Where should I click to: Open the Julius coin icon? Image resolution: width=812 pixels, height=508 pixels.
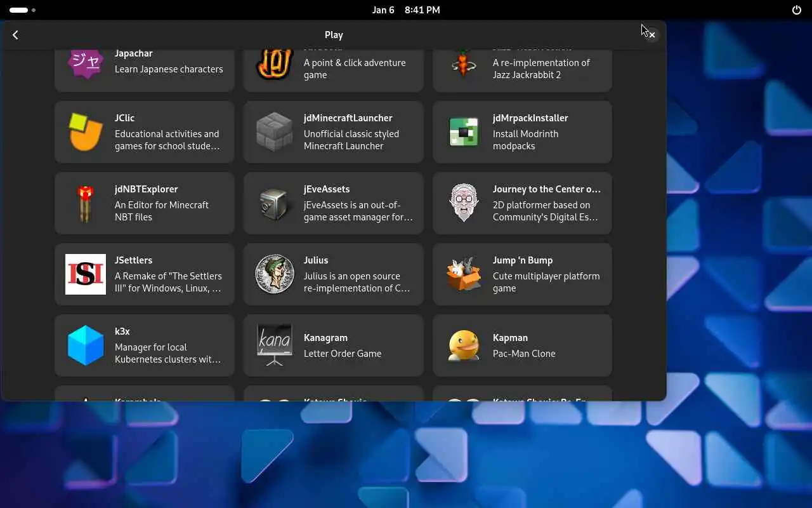(275, 274)
